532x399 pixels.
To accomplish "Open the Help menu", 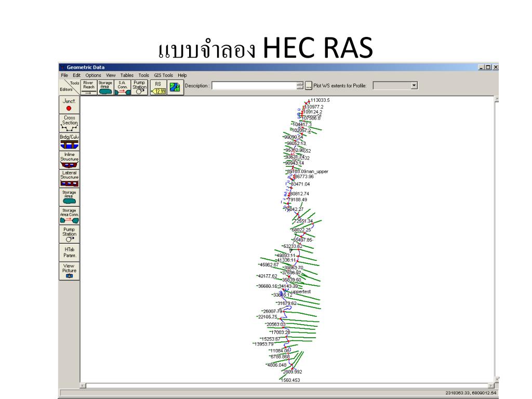I will pos(182,75).
